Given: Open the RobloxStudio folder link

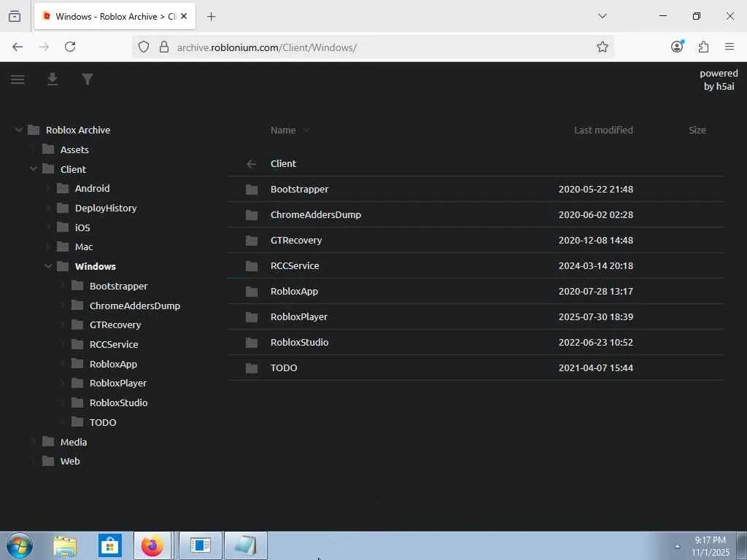Looking at the screenshot, I should click(299, 343).
